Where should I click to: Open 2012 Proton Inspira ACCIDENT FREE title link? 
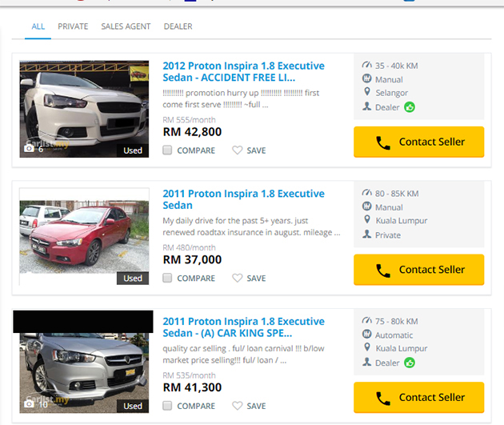coord(243,71)
